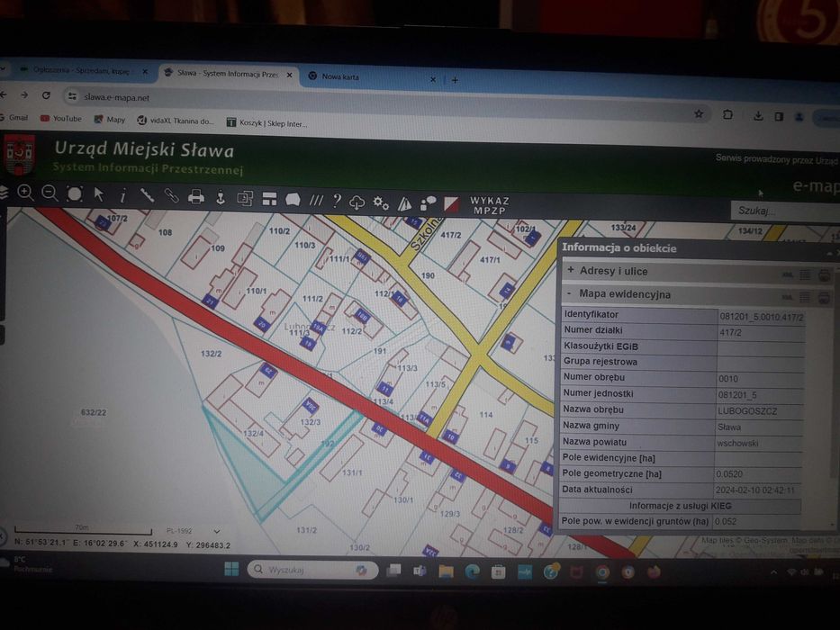The height and width of the screenshot is (630, 840).
Task: Switch to the Ogłoszenia browser tab
Action: click(x=83, y=71)
